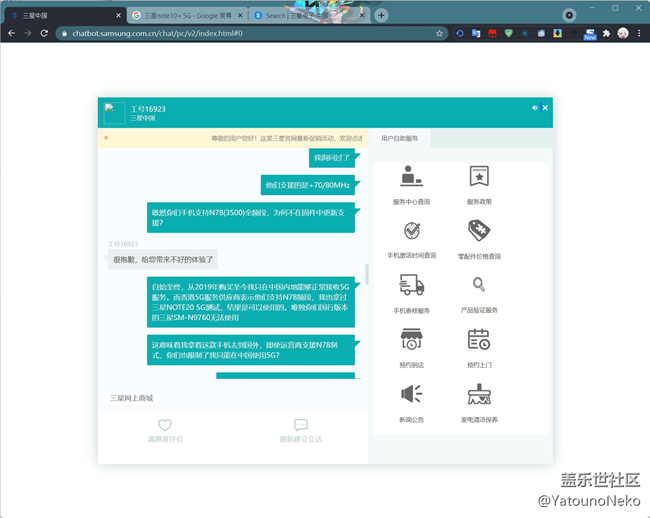The width and height of the screenshot is (650, 518).
Task: Click the 三星网上商城 quick link button
Action: 131,398
